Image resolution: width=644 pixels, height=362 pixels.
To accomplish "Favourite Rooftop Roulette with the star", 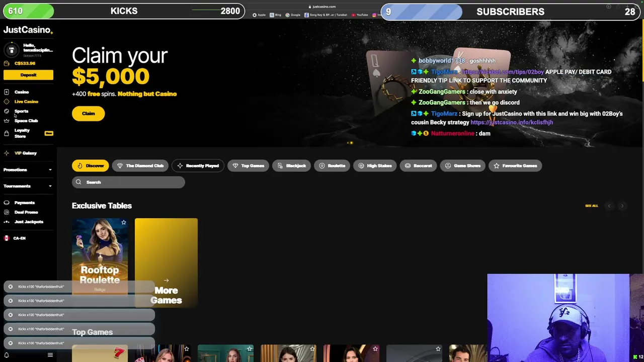I will pos(123,222).
